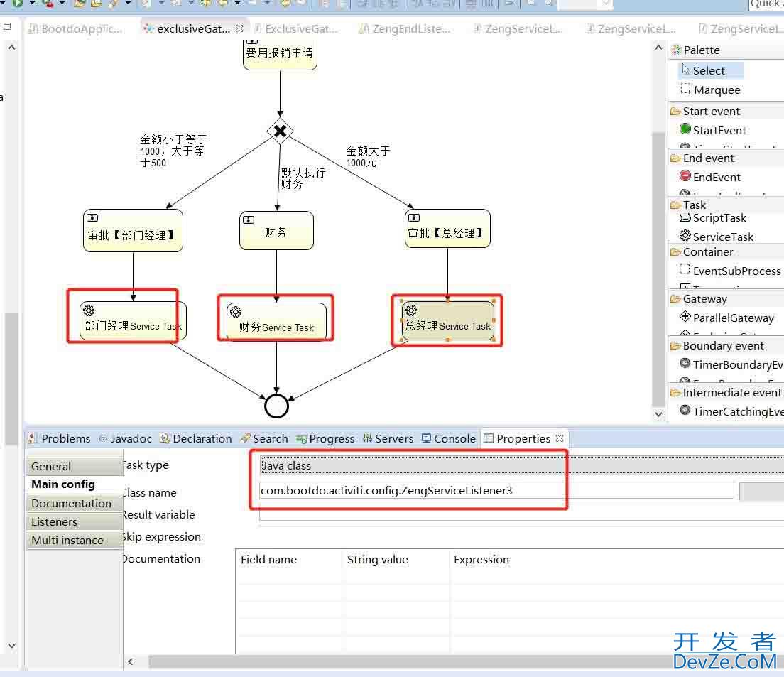Select the TimerBoundaryEvent tool in the Palette
This screenshot has width=784, height=677.
[732, 364]
